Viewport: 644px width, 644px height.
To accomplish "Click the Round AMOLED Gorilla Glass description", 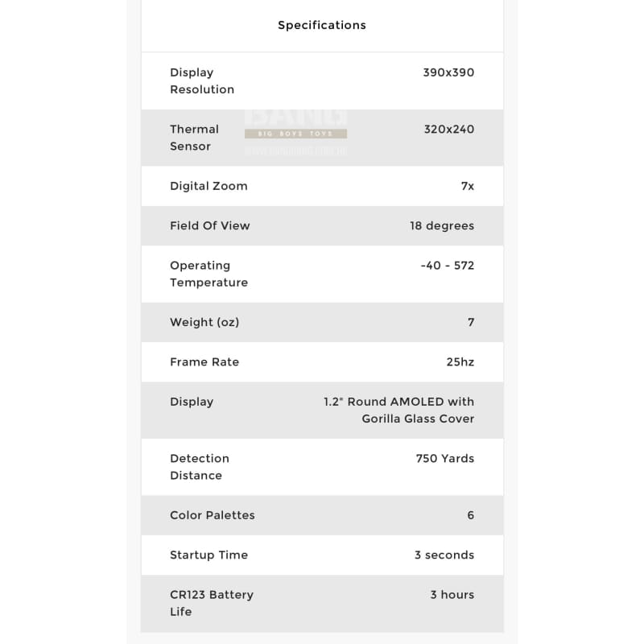I will (x=399, y=410).
